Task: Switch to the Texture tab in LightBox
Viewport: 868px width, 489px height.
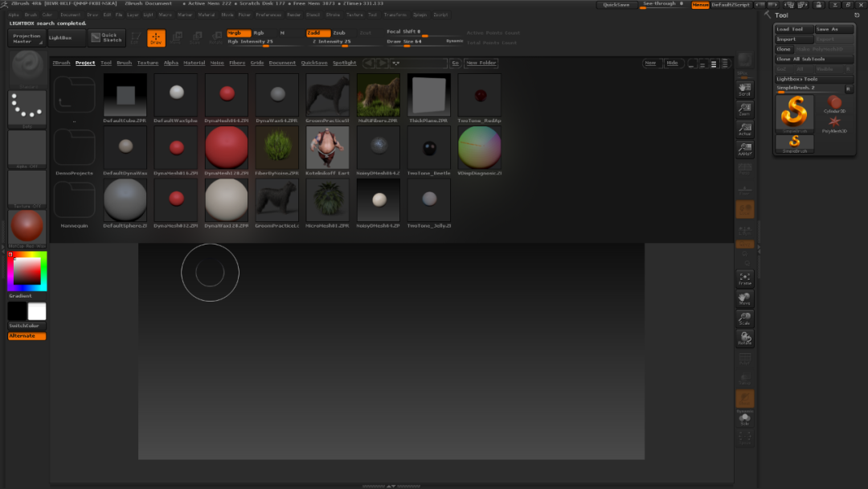Action: pyautogui.click(x=148, y=63)
